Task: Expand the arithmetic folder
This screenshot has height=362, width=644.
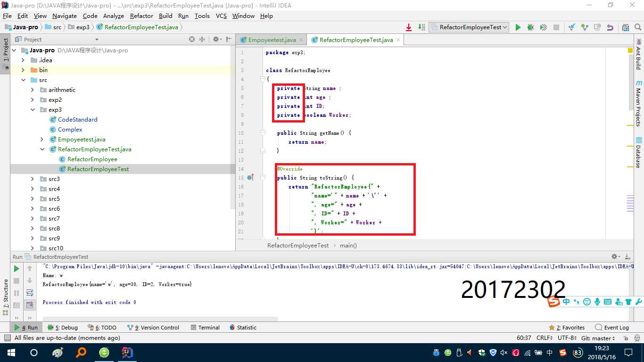Action: [33, 90]
